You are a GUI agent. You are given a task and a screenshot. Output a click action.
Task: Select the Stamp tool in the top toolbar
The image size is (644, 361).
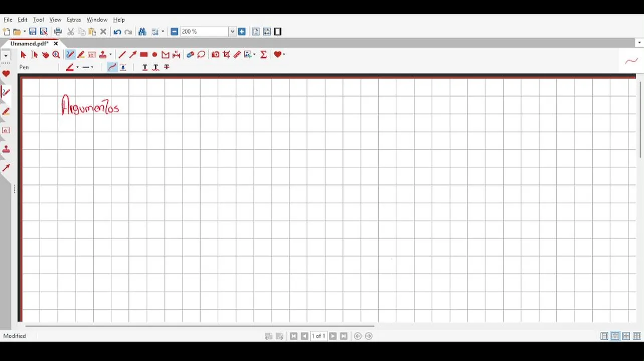point(103,55)
